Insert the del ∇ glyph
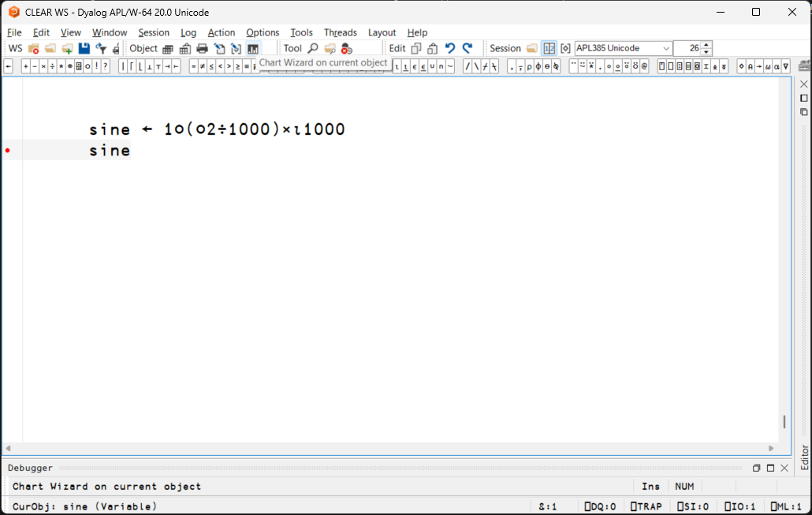The image size is (812, 515). coord(785,66)
